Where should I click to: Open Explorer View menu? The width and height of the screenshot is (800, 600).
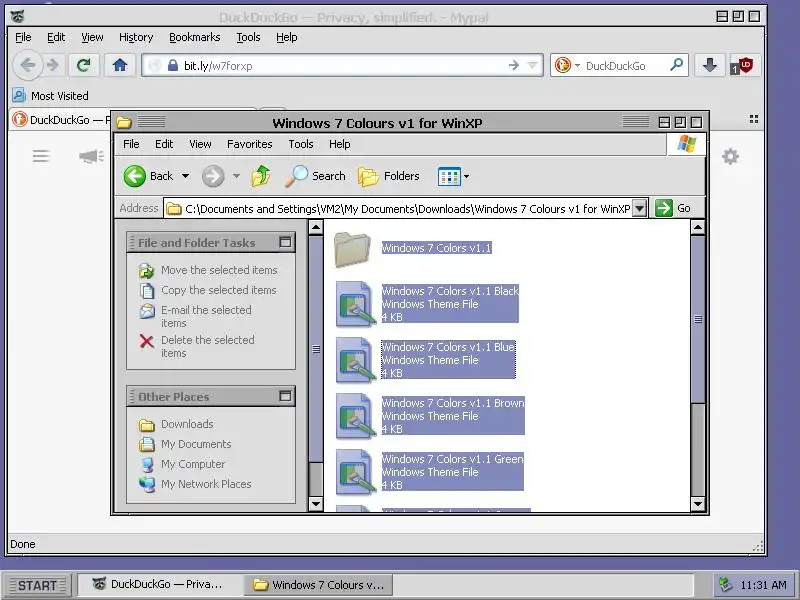point(200,144)
